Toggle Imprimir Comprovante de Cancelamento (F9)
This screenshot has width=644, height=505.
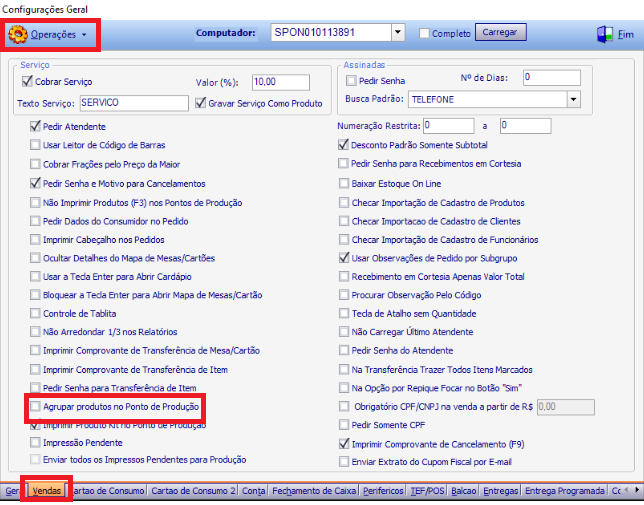click(344, 444)
